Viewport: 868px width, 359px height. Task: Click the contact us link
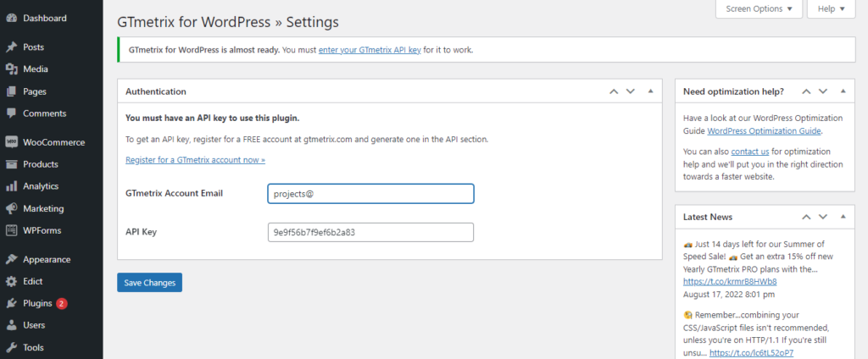click(750, 152)
